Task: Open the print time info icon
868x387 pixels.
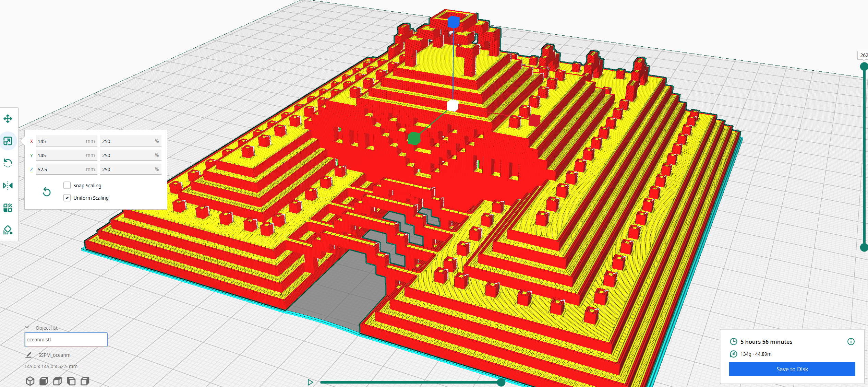Action: 851,341
